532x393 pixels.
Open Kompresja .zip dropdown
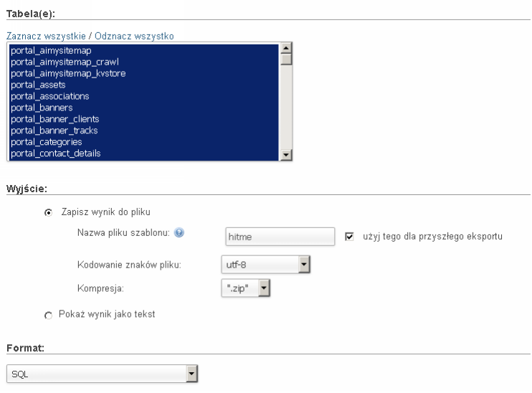(246, 288)
